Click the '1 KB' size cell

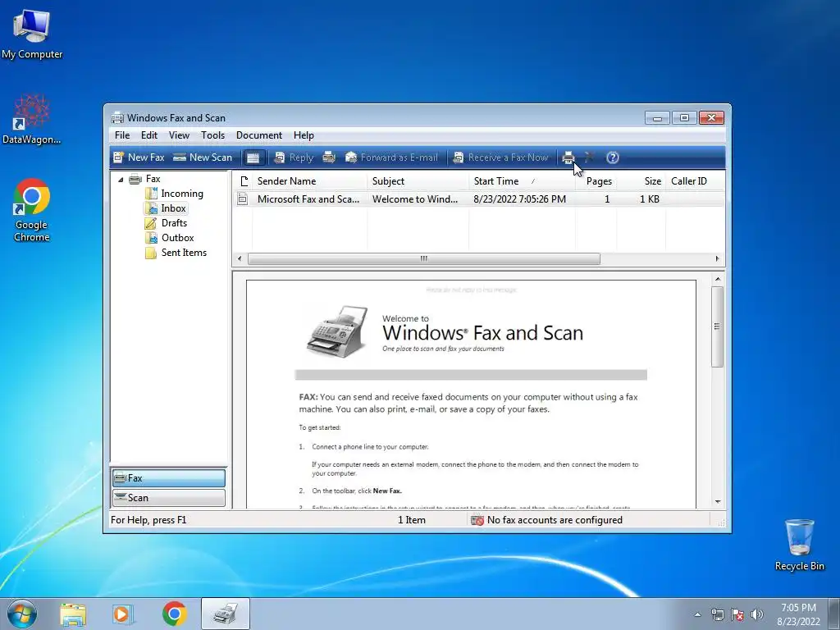pos(650,199)
